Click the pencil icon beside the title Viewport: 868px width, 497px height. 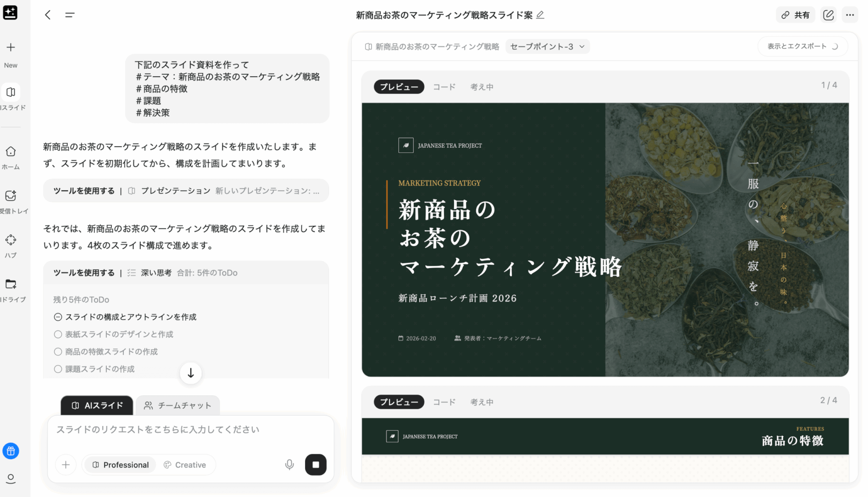540,15
